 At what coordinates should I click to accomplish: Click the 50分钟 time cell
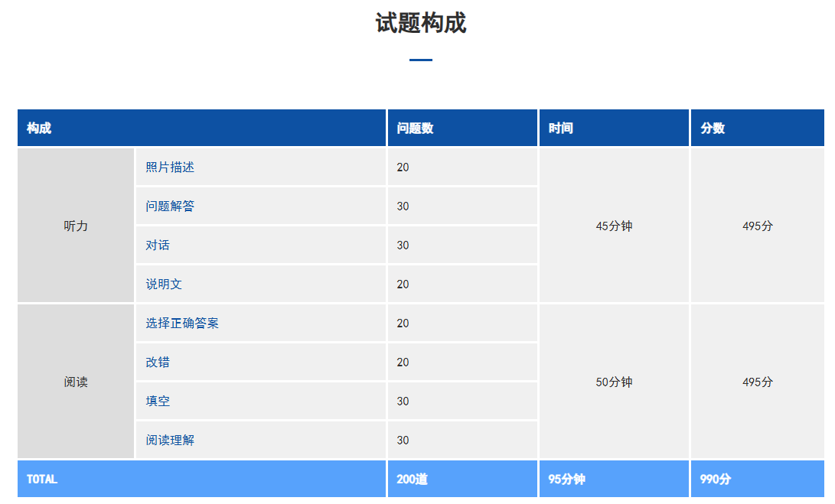614,382
